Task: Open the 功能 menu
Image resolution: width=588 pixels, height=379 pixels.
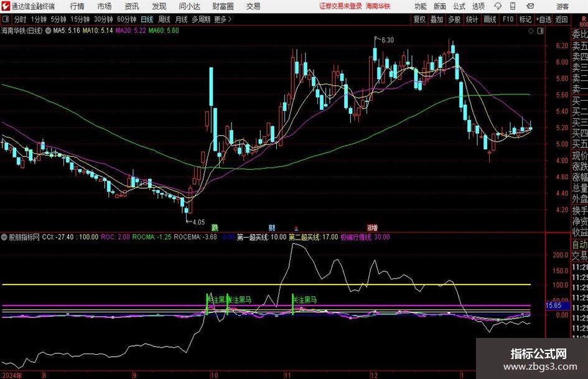Action: 421,6
